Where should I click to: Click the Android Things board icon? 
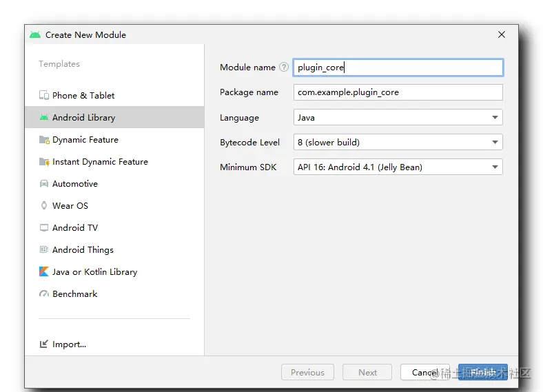(x=44, y=249)
